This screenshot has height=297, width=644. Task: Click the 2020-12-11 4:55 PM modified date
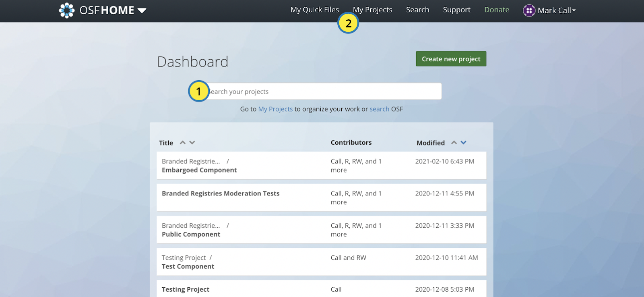coord(445,194)
